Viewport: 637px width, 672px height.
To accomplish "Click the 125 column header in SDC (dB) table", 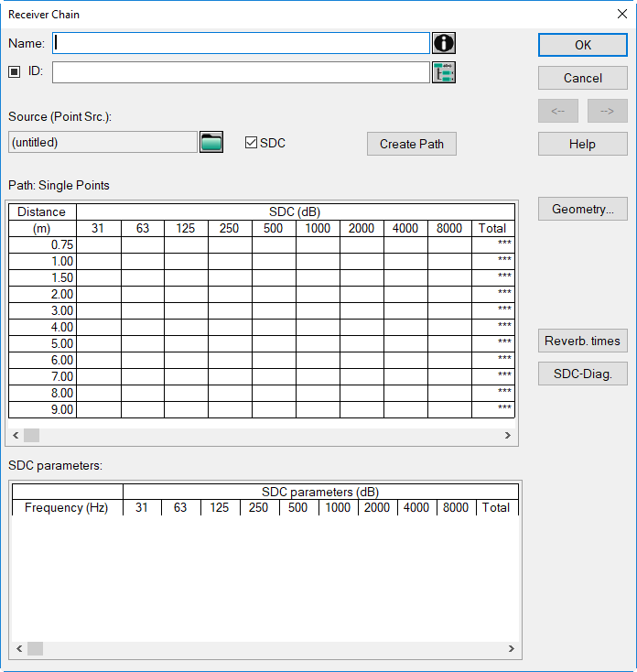I will (x=187, y=229).
